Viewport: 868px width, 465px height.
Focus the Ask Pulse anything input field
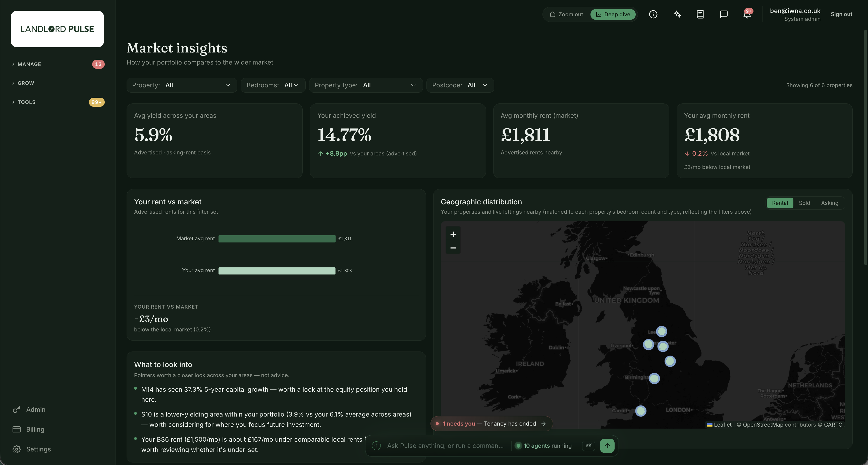[445, 445]
